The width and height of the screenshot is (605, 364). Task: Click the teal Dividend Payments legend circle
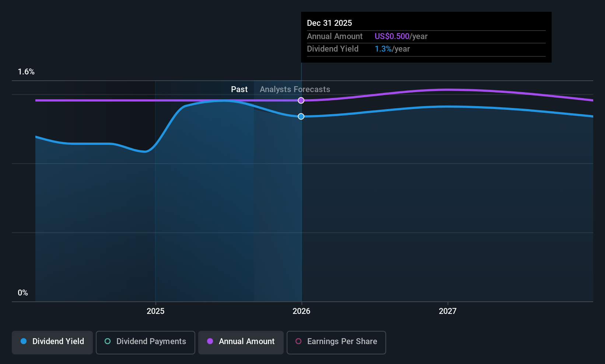108,341
